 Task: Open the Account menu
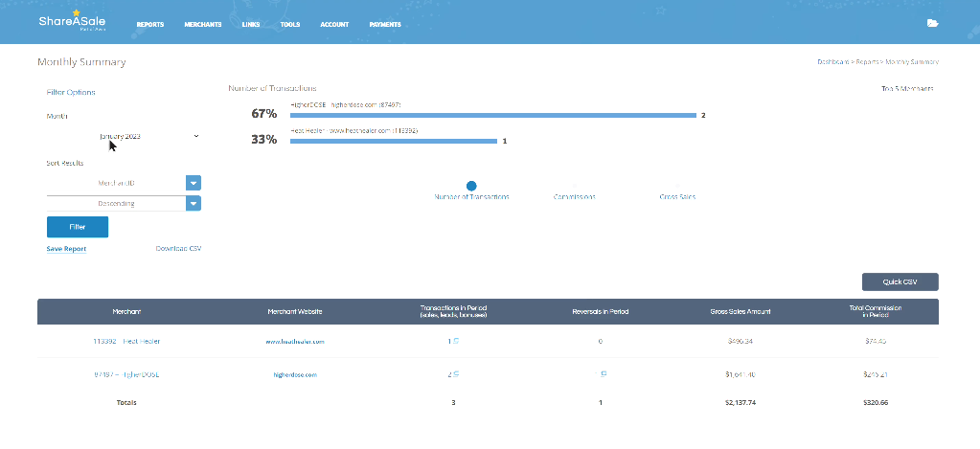334,25
